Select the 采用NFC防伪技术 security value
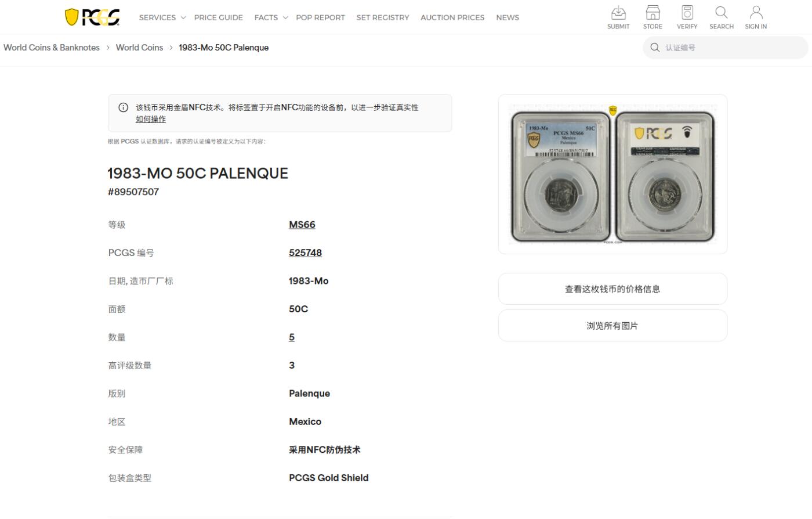This screenshot has width=812, height=519. tap(325, 450)
